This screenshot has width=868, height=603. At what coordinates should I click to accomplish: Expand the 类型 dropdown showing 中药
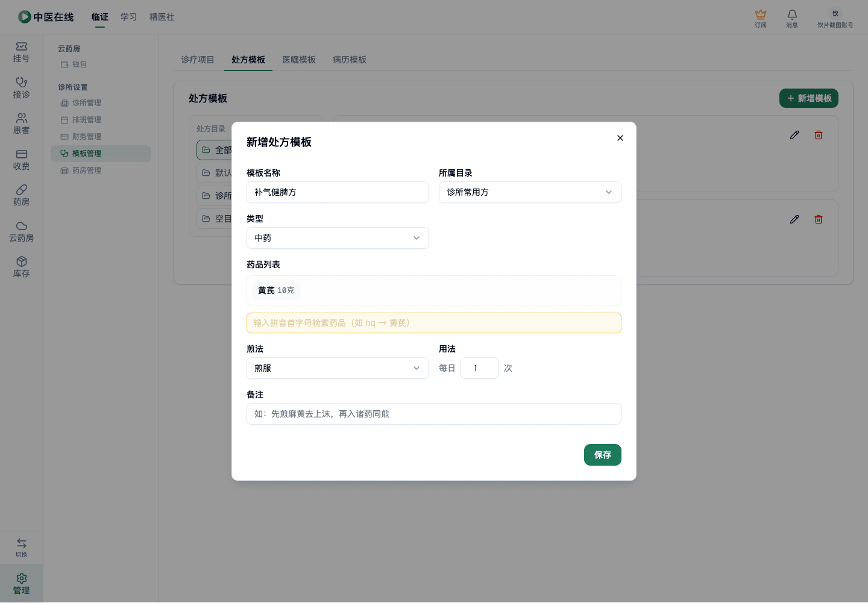point(338,238)
